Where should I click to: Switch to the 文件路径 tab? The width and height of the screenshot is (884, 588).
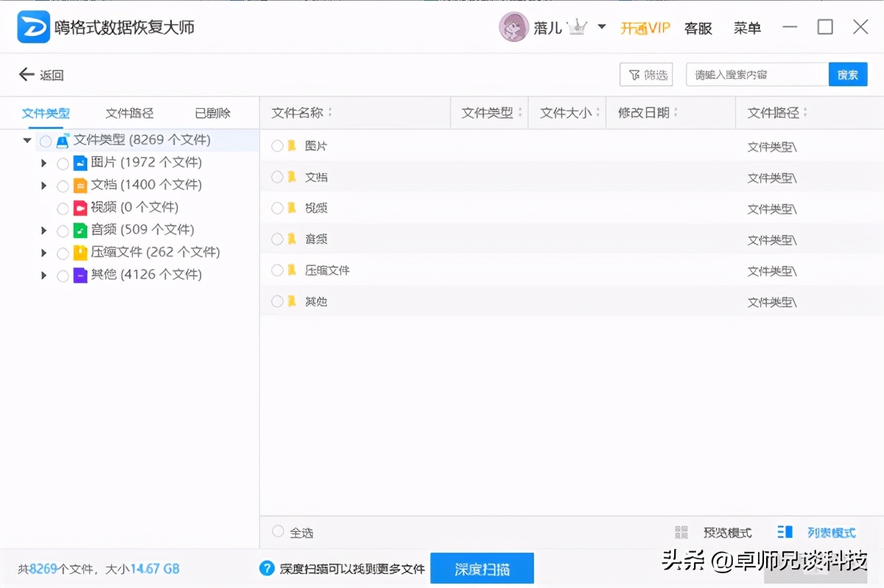click(x=130, y=113)
